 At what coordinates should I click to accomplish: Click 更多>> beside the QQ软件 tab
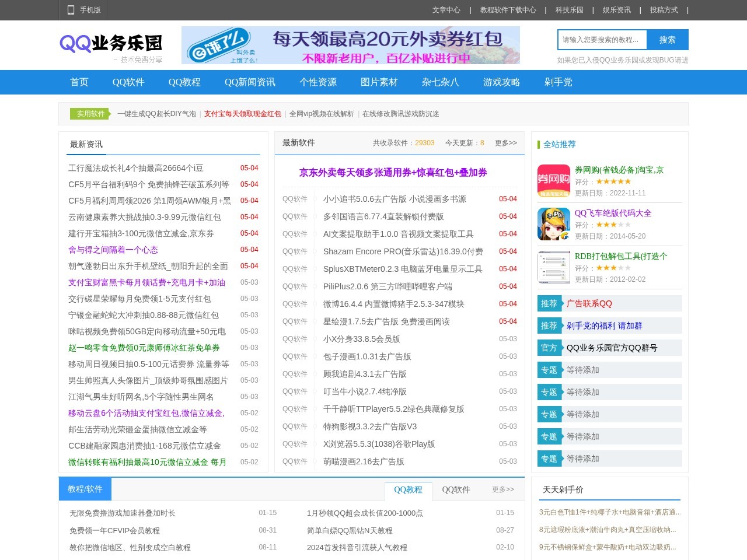pos(503,489)
